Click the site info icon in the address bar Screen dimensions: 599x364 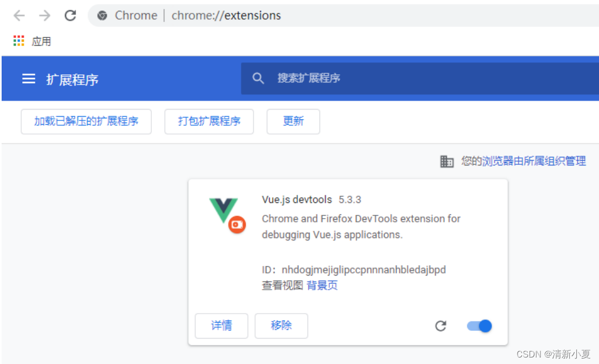tap(102, 15)
